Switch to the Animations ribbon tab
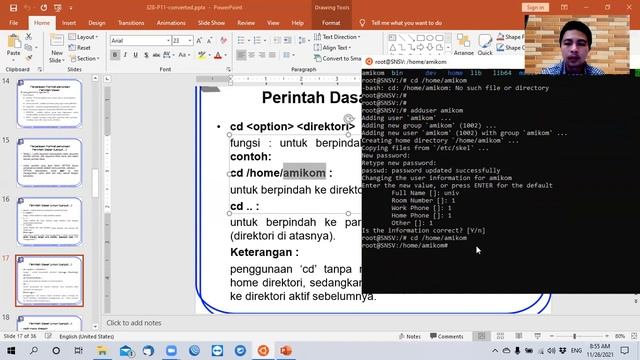The height and width of the screenshot is (360, 640). click(171, 23)
